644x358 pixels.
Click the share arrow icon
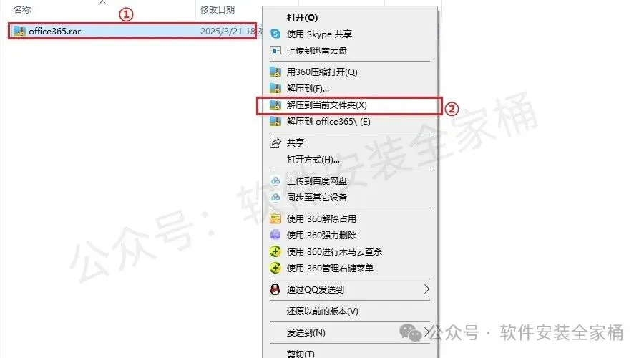[x=275, y=142]
